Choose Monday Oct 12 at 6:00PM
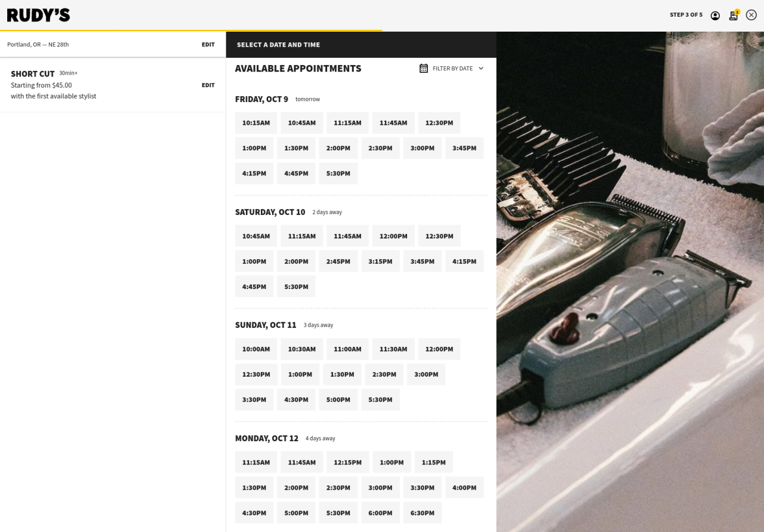Image resolution: width=764 pixels, height=532 pixels. tap(380, 513)
